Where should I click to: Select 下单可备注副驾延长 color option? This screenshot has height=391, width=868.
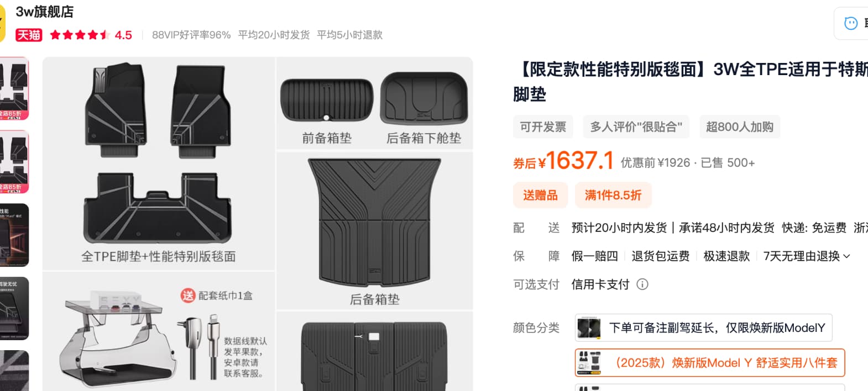[x=704, y=328]
